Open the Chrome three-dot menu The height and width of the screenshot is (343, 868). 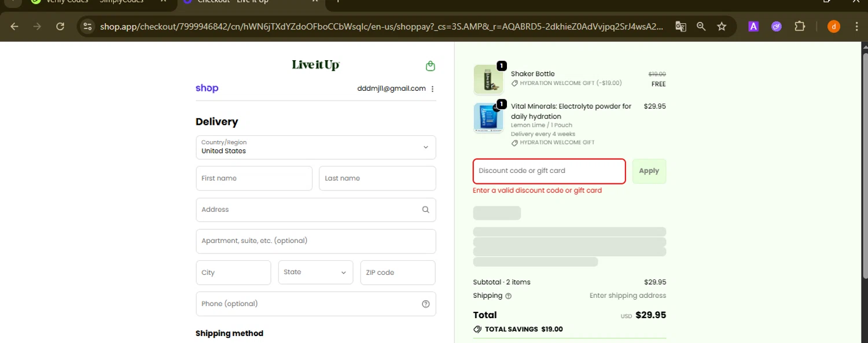856,26
